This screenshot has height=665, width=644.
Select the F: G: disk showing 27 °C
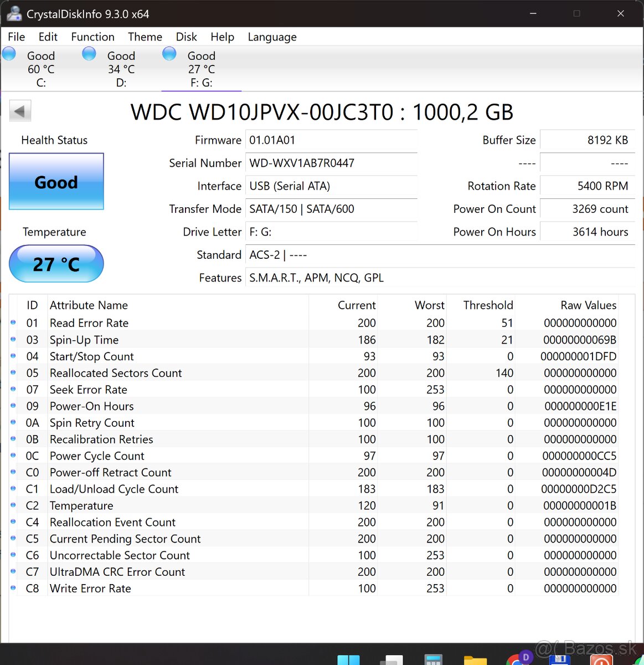coord(201,69)
